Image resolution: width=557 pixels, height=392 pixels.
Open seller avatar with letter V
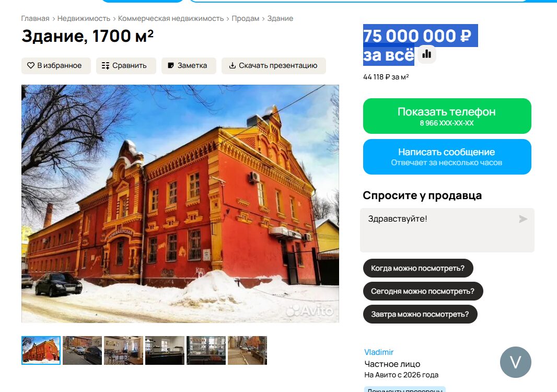[x=515, y=362]
